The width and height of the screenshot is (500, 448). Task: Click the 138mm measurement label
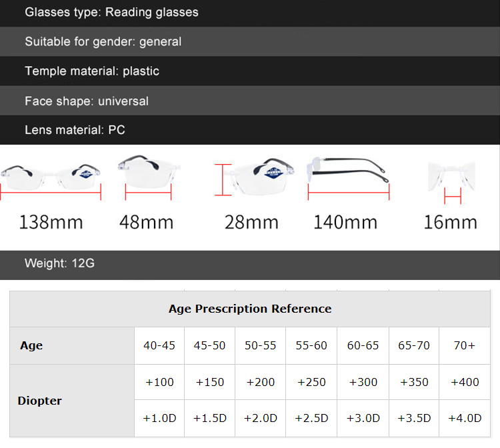tap(51, 222)
